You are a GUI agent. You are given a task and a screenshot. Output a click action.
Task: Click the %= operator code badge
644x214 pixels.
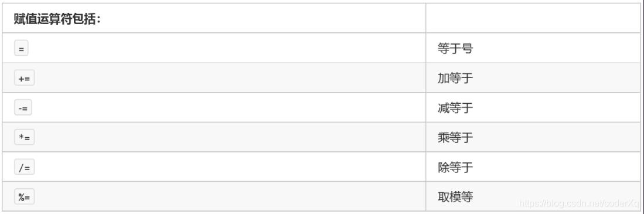(x=24, y=197)
